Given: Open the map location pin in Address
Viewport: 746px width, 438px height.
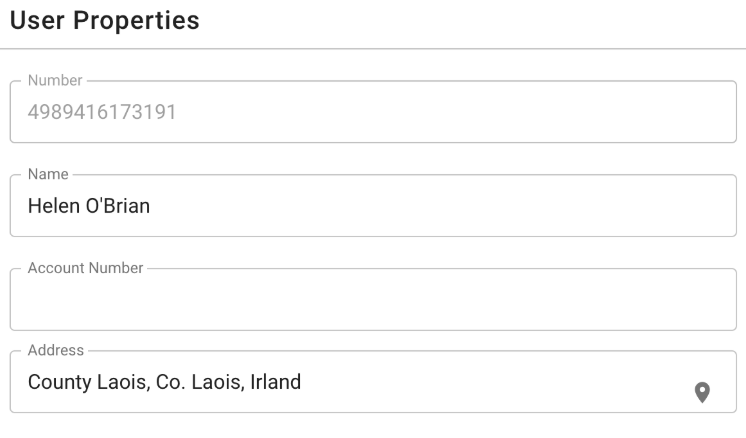Looking at the screenshot, I should tap(702, 392).
